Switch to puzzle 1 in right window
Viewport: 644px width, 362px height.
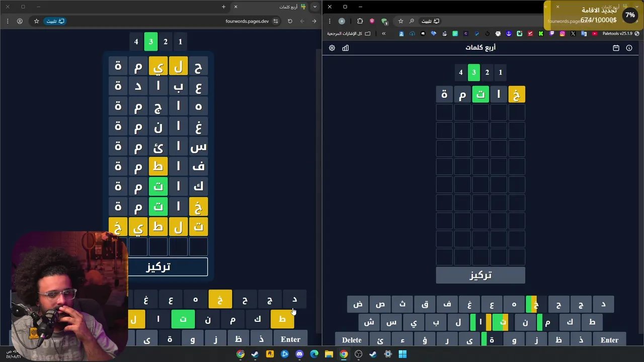click(500, 72)
